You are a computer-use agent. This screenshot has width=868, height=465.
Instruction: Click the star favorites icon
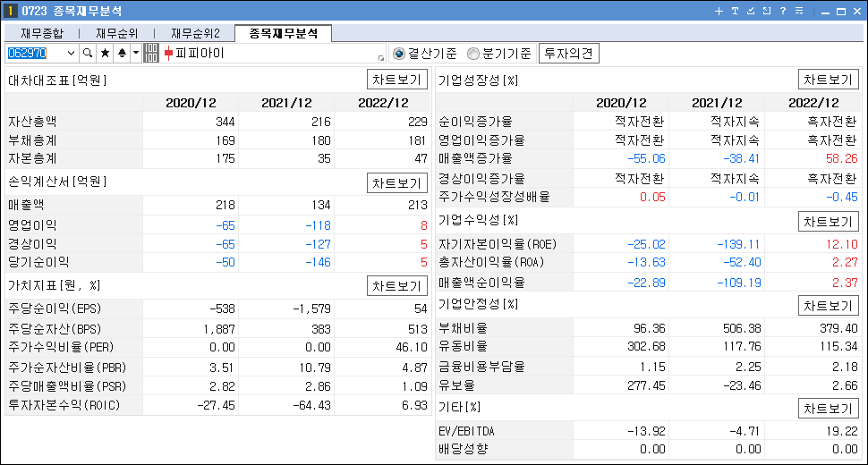(x=105, y=53)
